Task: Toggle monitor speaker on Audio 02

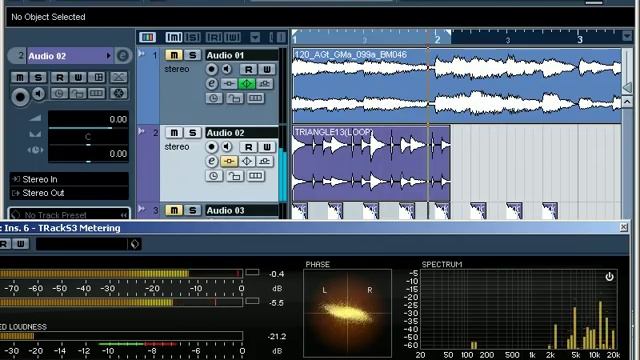Action: coord(227,147)
